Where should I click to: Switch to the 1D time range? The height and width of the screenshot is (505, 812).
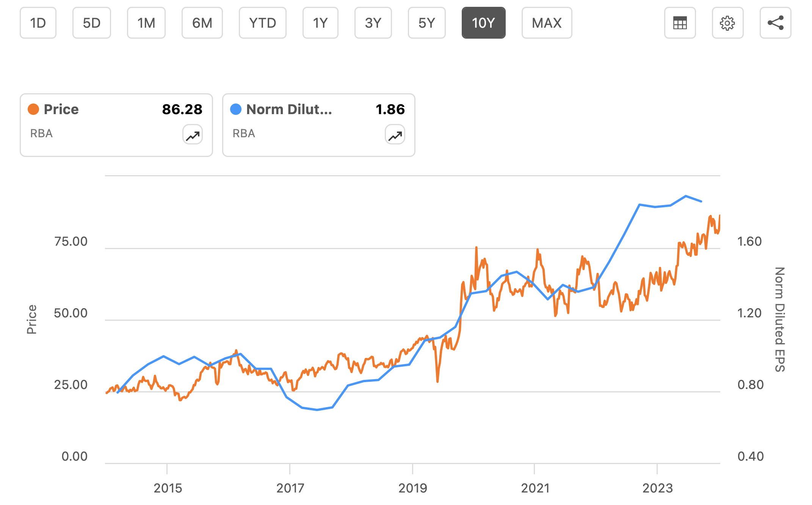[38, 23]
